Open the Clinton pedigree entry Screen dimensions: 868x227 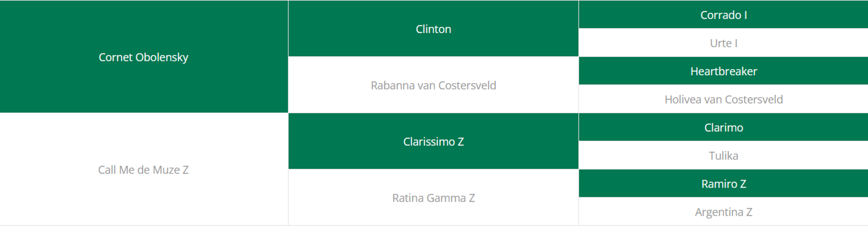(433, 29)
